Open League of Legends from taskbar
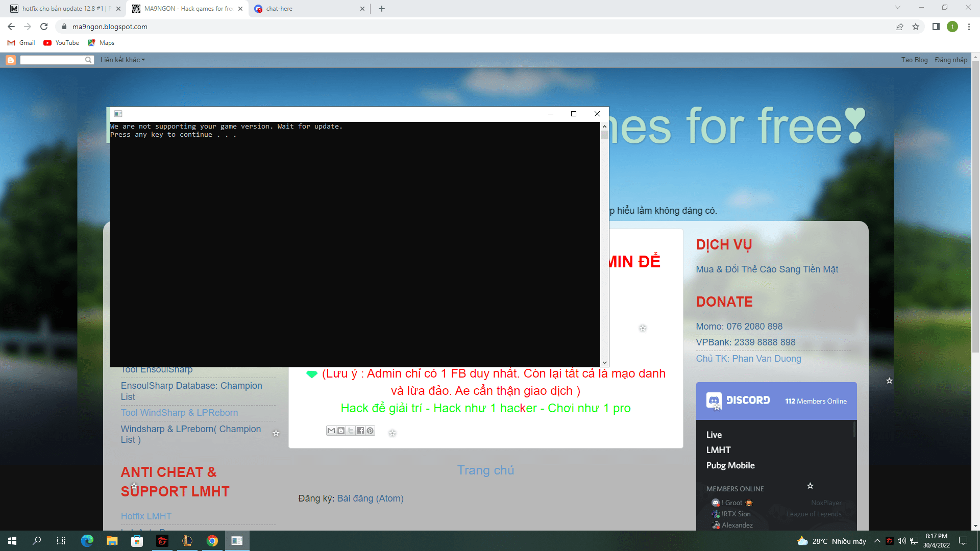This screenshot has height=551, width=980. pyautogui.click(x=187, y=541)
